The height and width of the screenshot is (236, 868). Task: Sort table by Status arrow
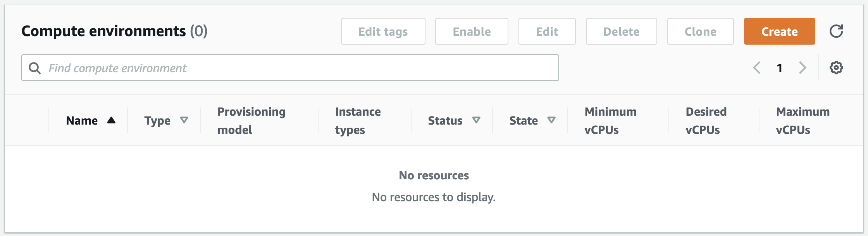point(476,120)
